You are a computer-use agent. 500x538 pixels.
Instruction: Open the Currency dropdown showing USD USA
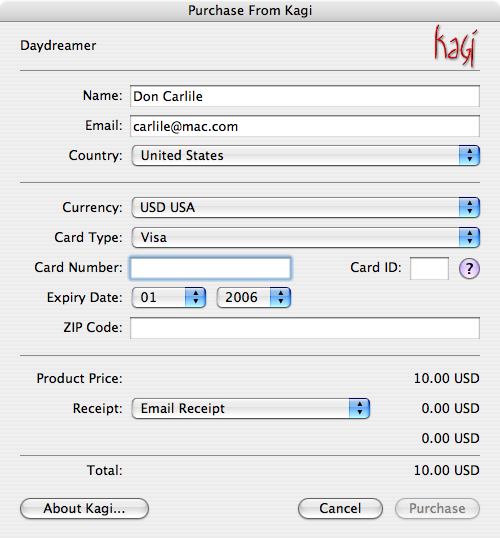coord(305,207)
